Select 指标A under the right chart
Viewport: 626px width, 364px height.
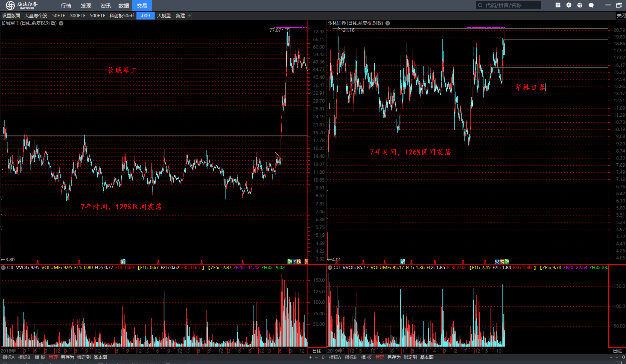pyautogui.click(x=335, y=357)
